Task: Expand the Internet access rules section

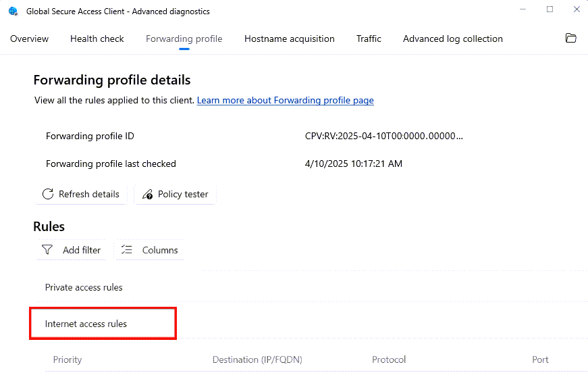Action: point(86,324)
